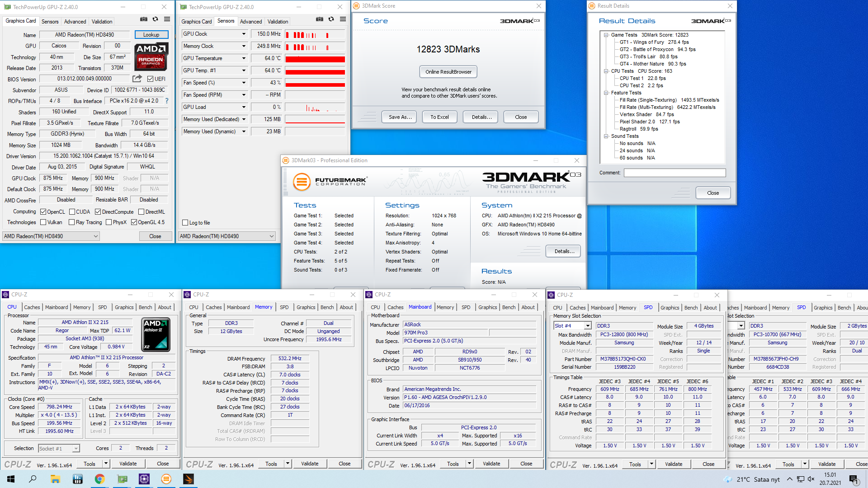Click the Comment field in Result Details
The image size is (868, 488).
[x=675, y=173]
